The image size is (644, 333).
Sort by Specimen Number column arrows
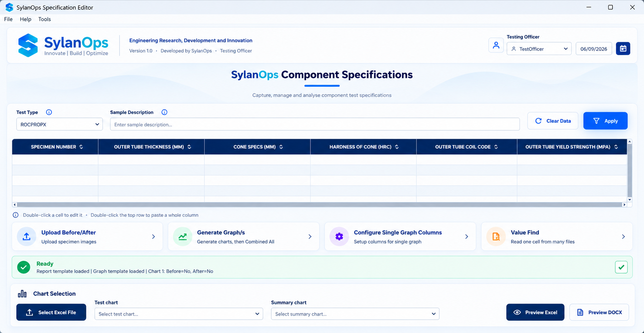81,147
